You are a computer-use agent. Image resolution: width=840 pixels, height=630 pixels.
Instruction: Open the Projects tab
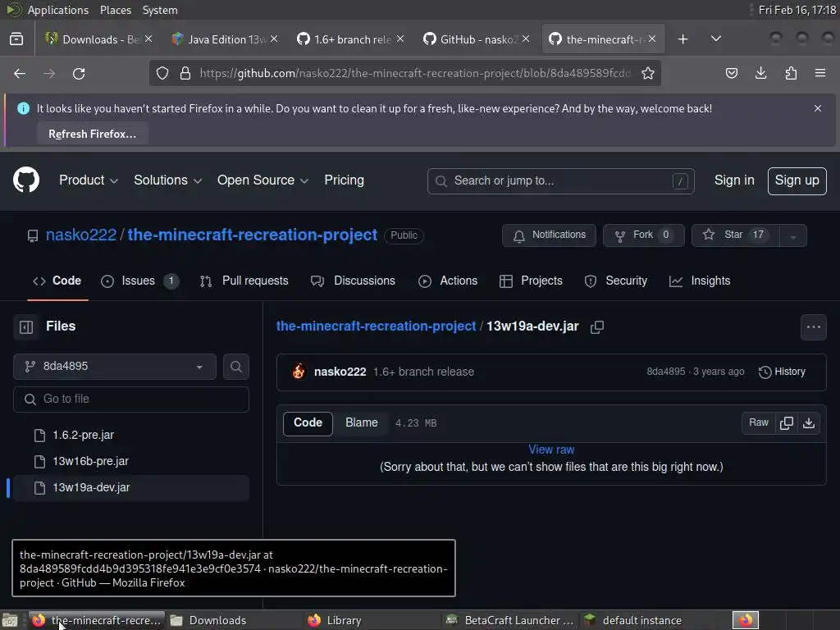[x=531, y=281]
